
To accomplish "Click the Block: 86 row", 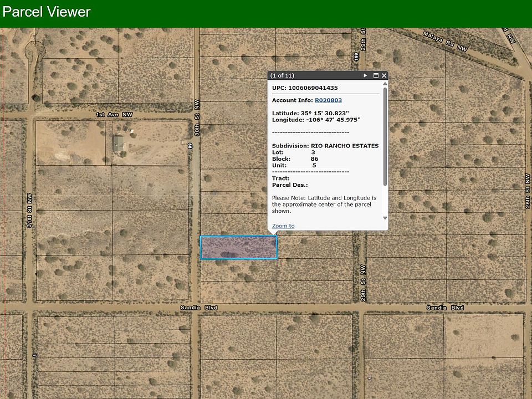I will 295,159.
